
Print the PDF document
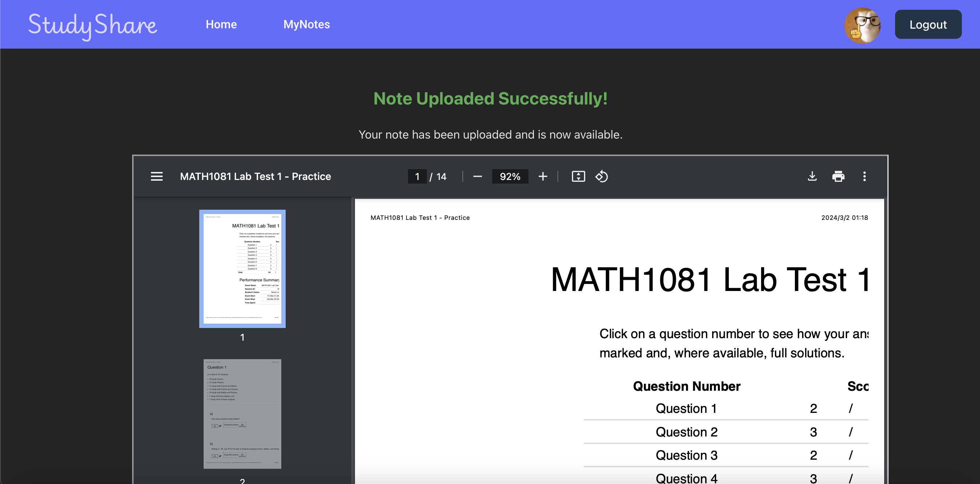[x=838, y=176]
